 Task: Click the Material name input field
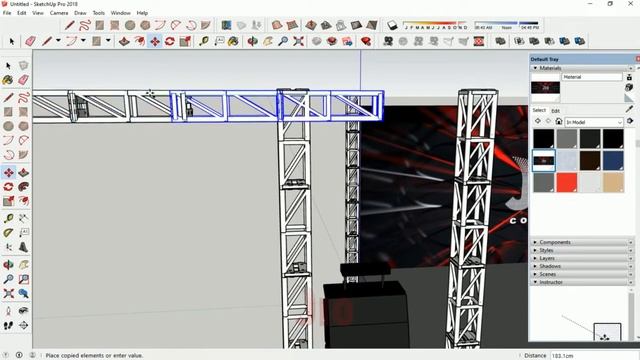point(592,77)
